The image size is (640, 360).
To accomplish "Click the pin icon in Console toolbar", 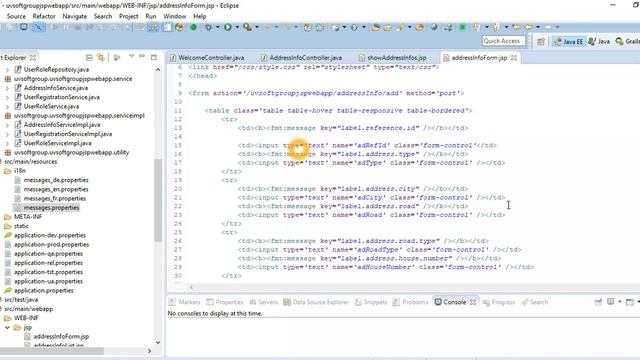I will [x=598, y=302].
